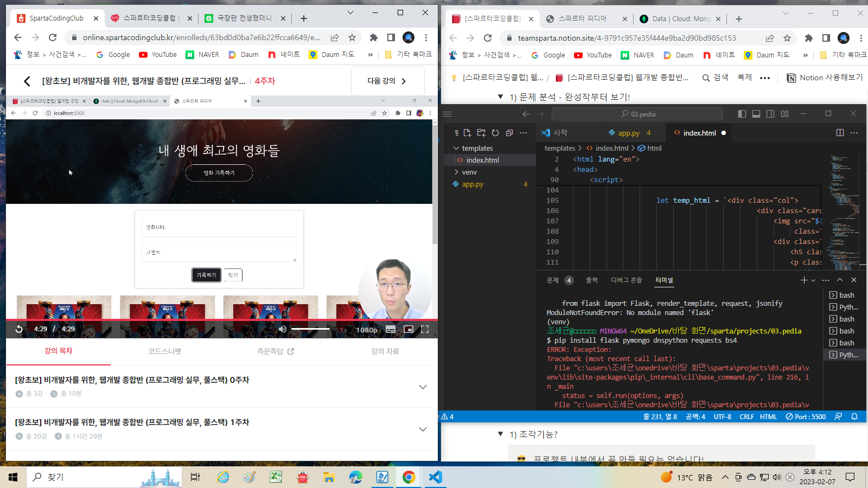Click 검색 search in Notion top bar
Image resolution: width=868 pixels, height=488 pixels.
716,78
